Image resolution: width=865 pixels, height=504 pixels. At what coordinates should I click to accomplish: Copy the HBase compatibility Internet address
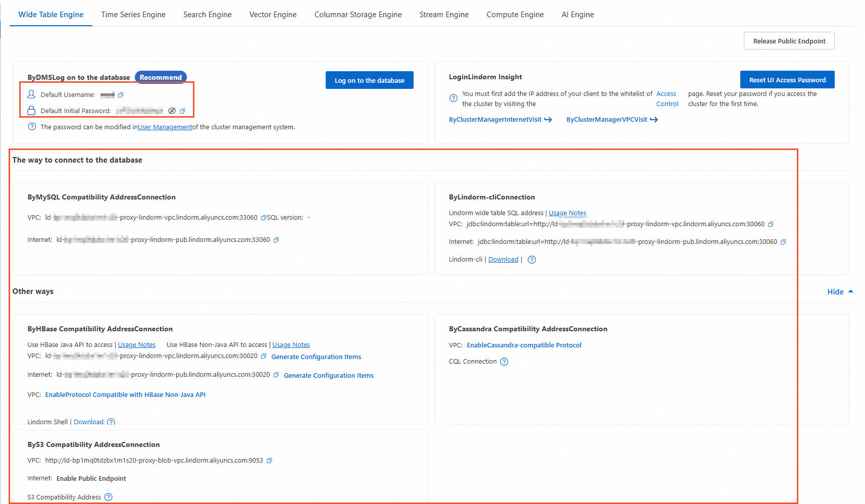click(x=276, y=375)
